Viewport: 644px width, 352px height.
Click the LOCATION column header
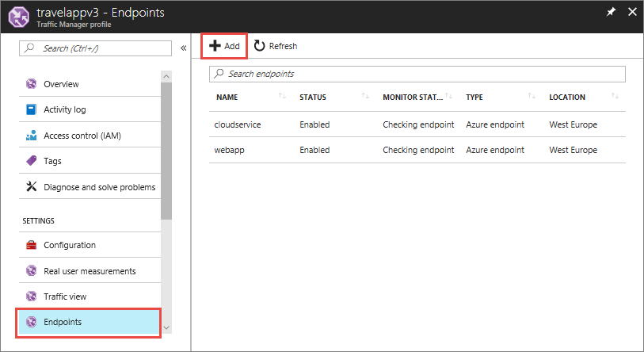tap(567, 97)
